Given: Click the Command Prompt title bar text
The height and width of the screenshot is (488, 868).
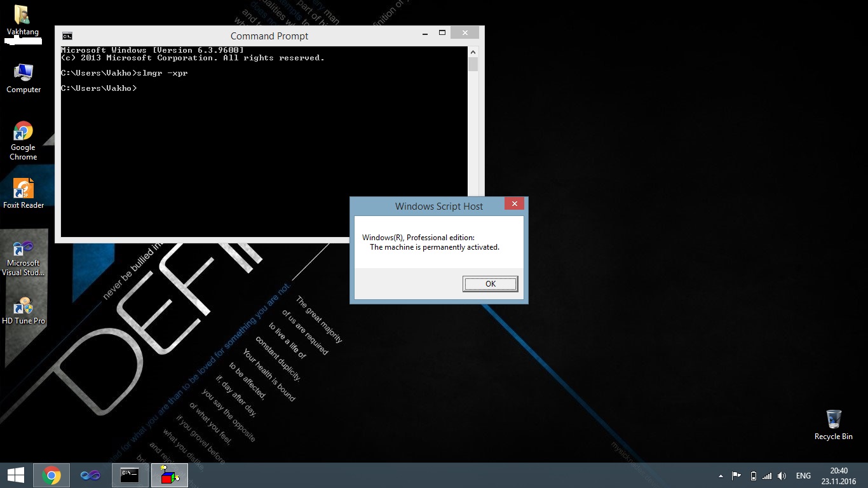Looking at the screenshot, I should click(269, 36).
